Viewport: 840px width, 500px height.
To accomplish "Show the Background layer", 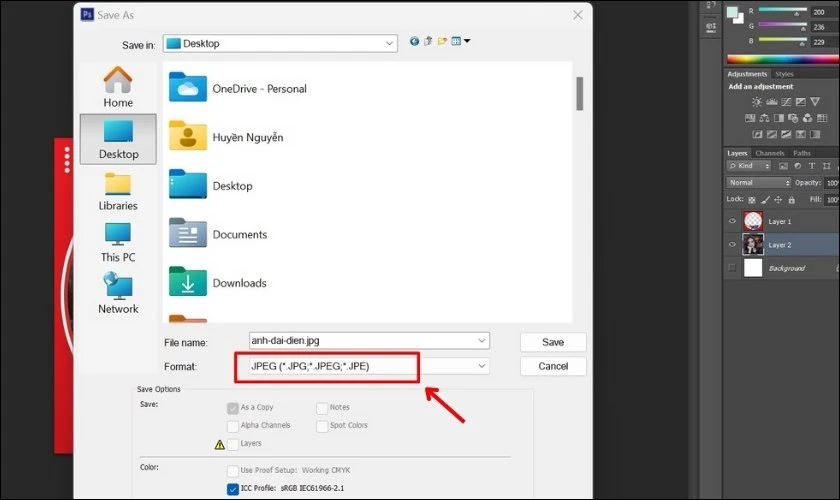I will tap(732, 267).
